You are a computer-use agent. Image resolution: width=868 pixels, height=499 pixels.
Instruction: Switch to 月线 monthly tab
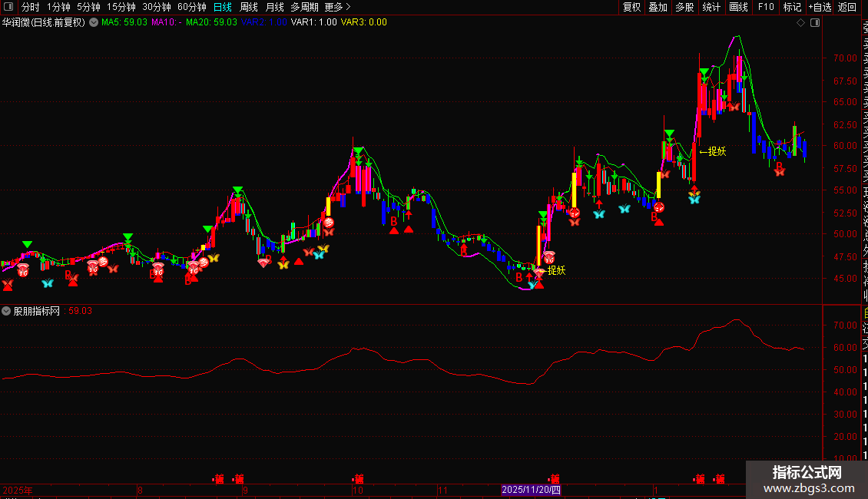tap(274, 7)
